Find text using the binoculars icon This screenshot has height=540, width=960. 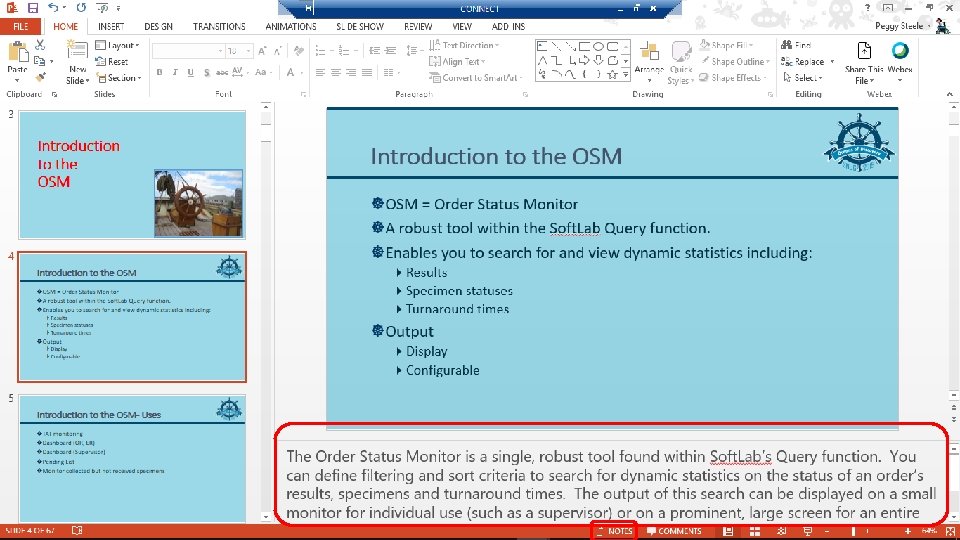point(787,45)
